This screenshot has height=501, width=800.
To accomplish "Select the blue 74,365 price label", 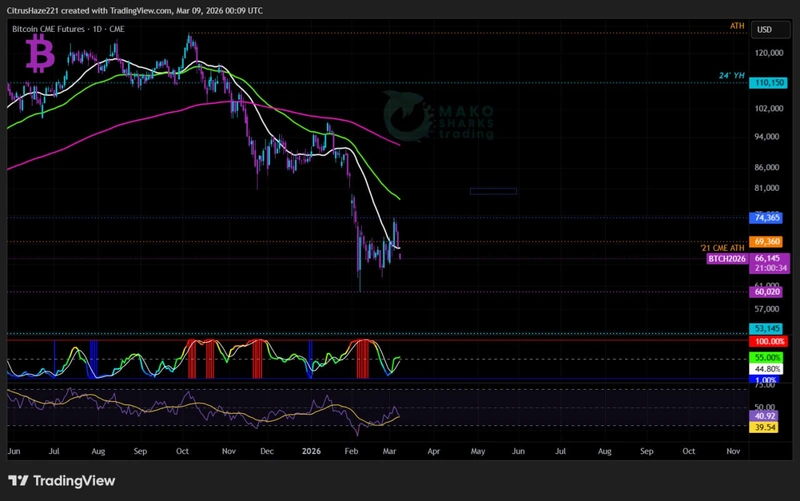I will (768, 217).
